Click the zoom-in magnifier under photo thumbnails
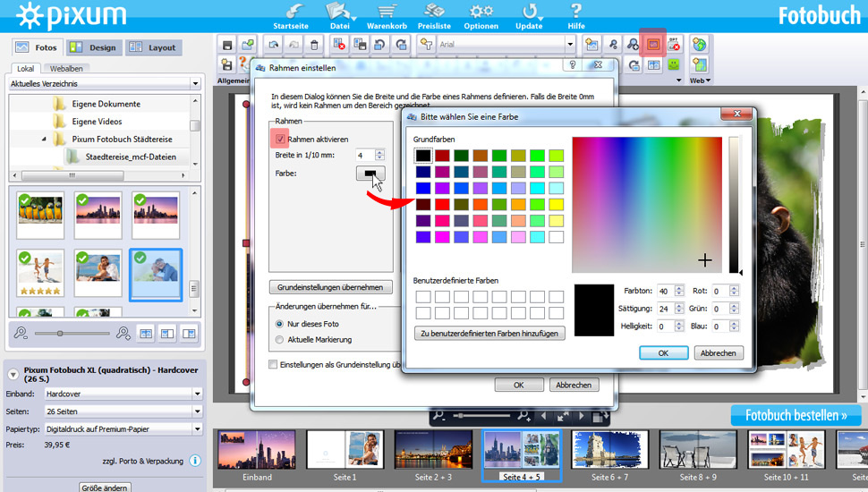Viewport: 868px width, 492px height. pos(123,333)
